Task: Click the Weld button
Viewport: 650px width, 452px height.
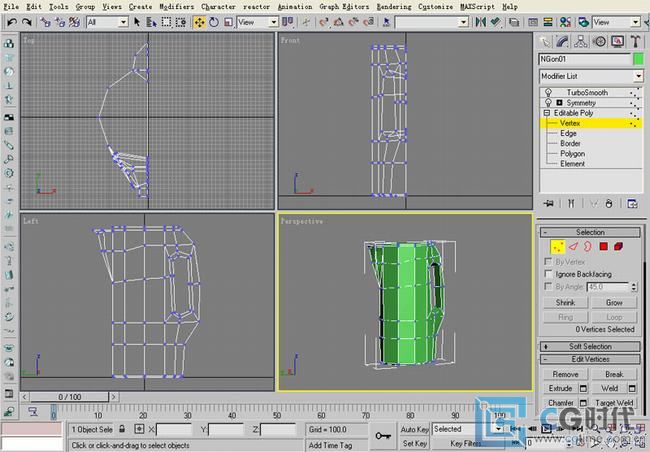Action: pos(609,389)
